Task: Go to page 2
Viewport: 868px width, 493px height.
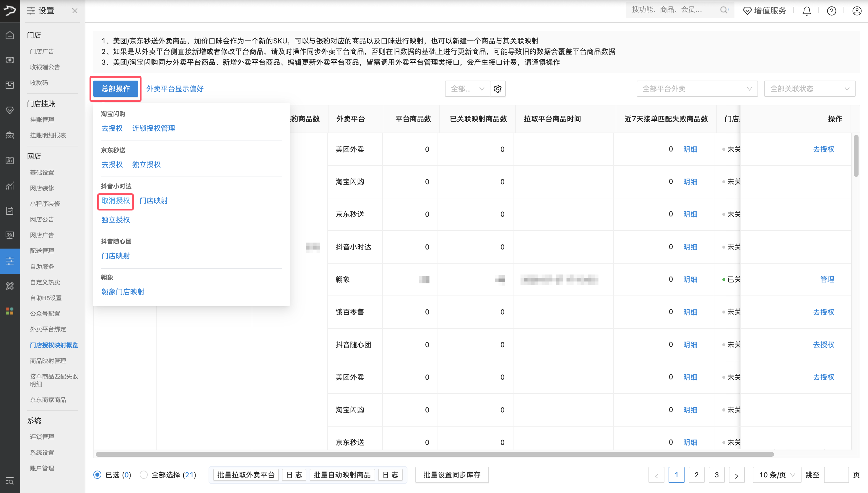Action: pos(697,475)
